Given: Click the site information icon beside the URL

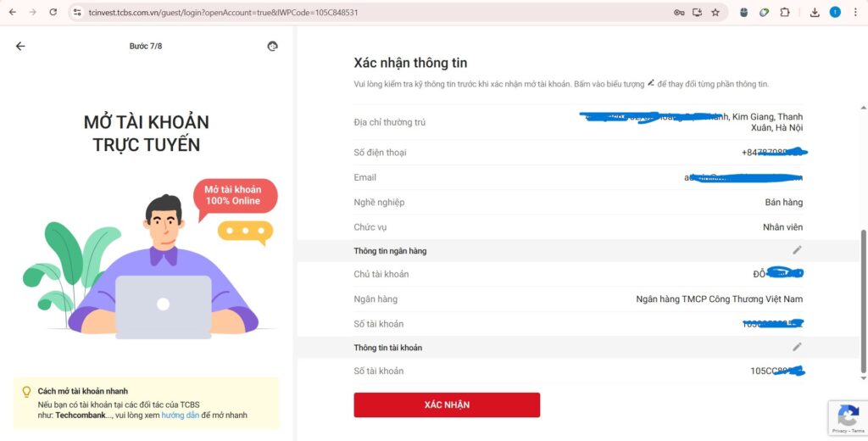Looking at the screenshot, I should coord(77,12).
